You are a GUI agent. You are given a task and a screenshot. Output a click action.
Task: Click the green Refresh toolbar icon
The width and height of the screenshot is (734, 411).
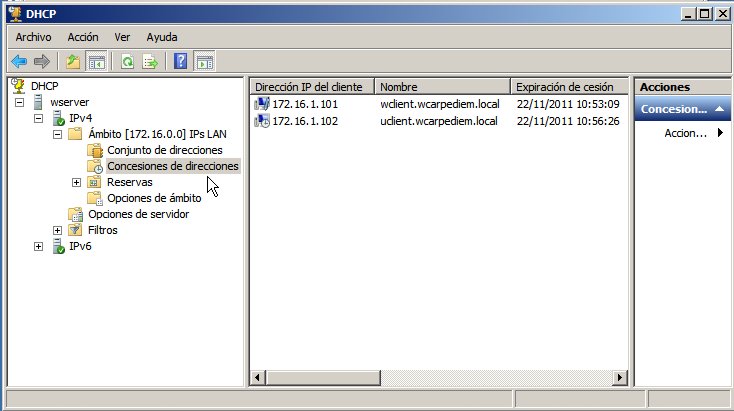point(127,61)
